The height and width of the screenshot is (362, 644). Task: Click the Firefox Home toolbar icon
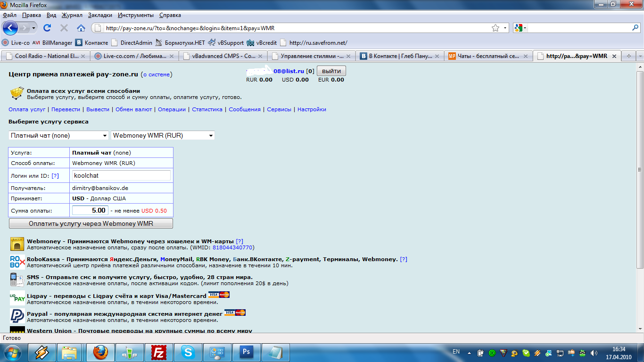click(81, 28)
